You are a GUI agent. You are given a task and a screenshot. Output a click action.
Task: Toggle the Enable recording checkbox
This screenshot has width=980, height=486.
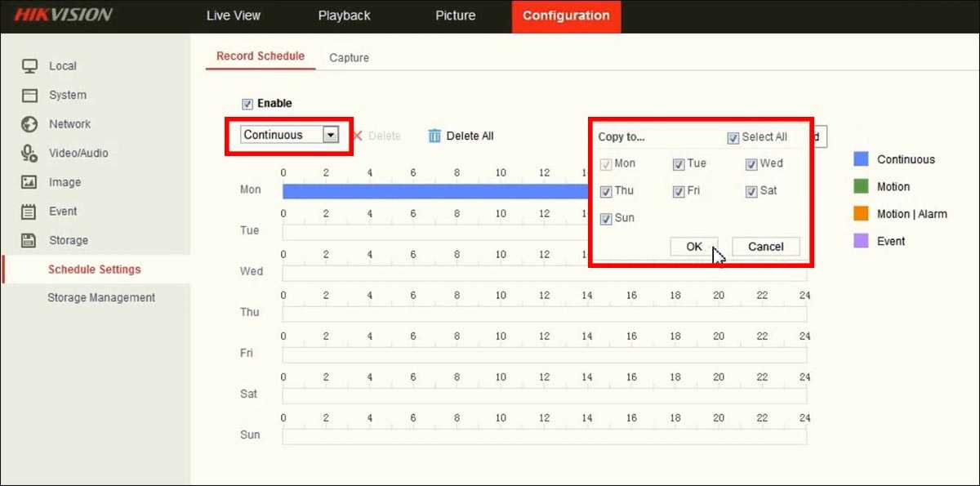tap(247, 104)
